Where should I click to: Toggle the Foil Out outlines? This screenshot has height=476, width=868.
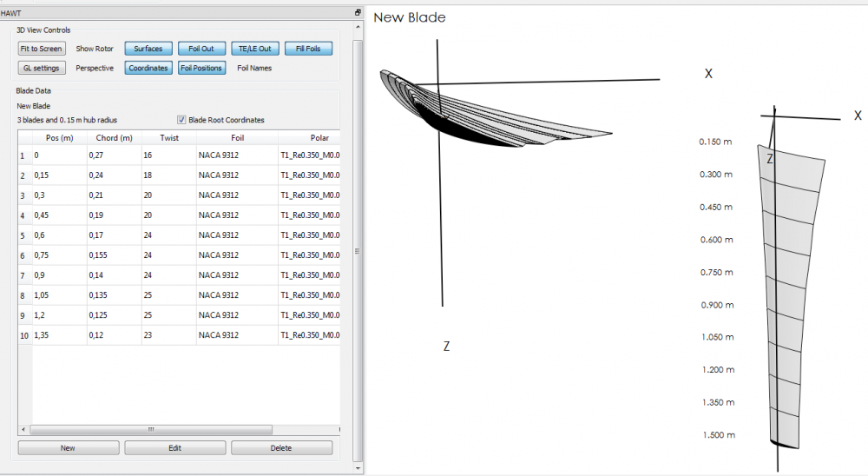(x=201, y=49)
